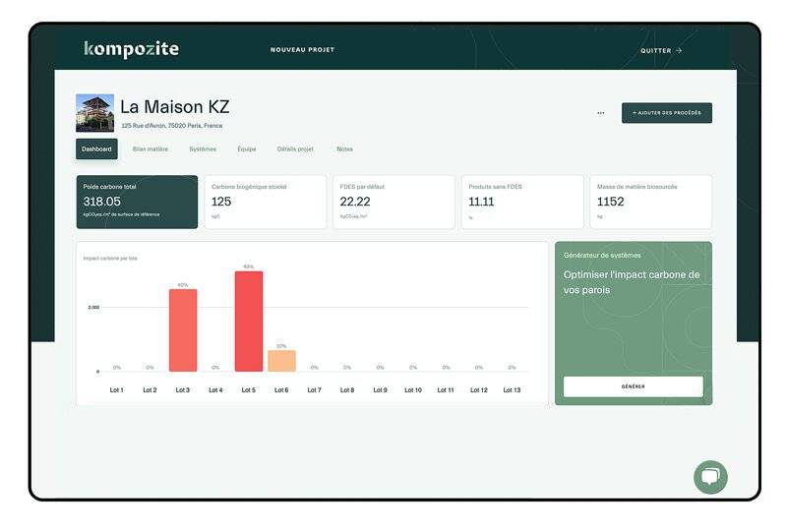786x532 pixels.
Task: Click the Ajouter des procédés button
Action: click(666, 113)
